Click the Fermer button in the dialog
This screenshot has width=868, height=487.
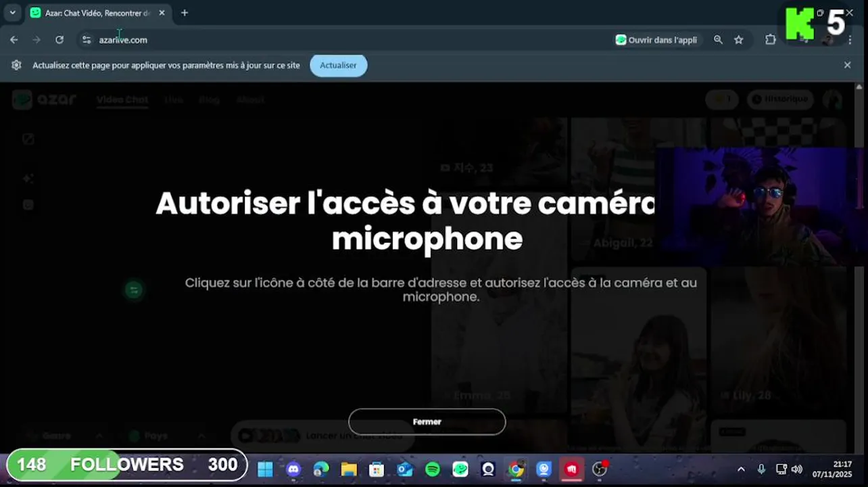click(x=427, y=421)
